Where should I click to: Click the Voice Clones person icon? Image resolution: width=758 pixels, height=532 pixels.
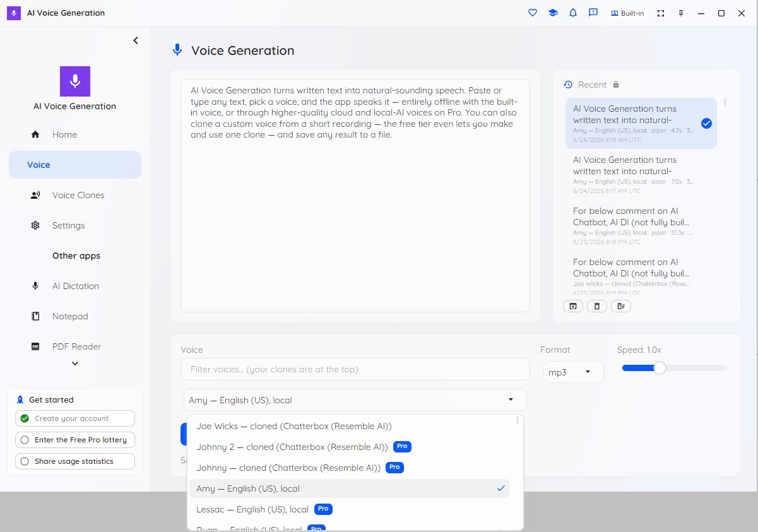tap(35, 195)
